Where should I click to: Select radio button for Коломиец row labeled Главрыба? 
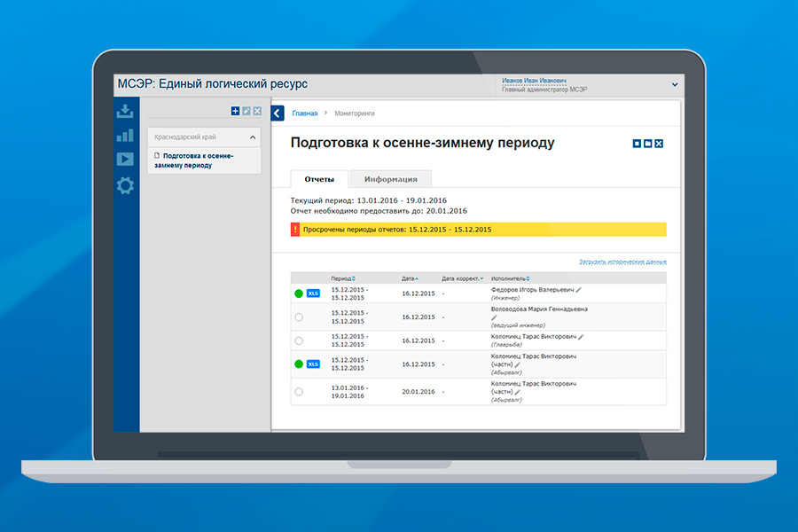(x=298, y=340)
